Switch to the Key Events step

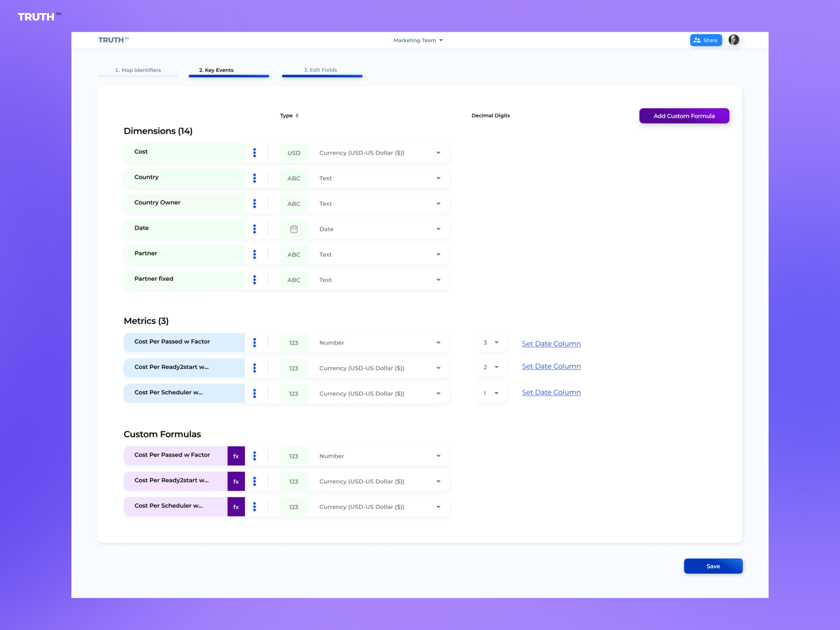coord(229,71)
